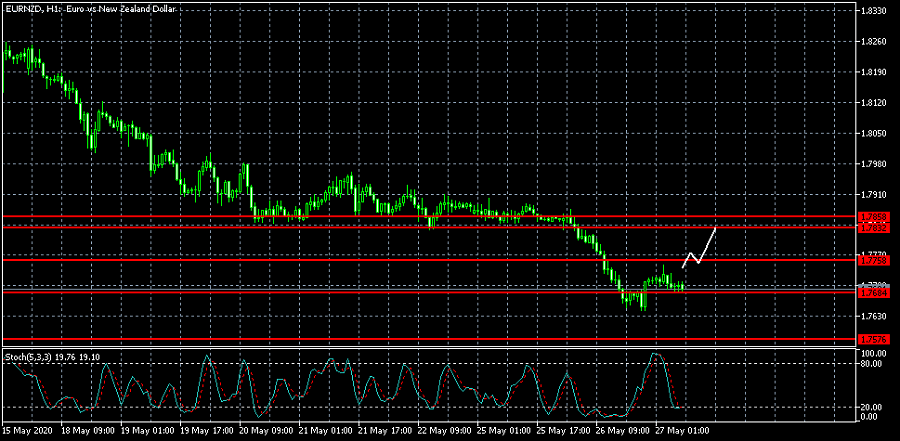Select the 1.7832 red price level tag

[875, 228]
